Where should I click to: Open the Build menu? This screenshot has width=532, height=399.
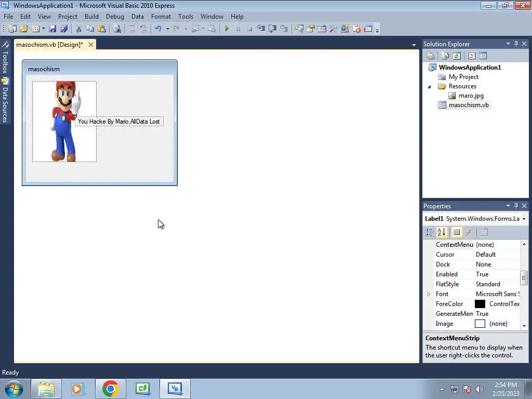(x=91, y=16)
